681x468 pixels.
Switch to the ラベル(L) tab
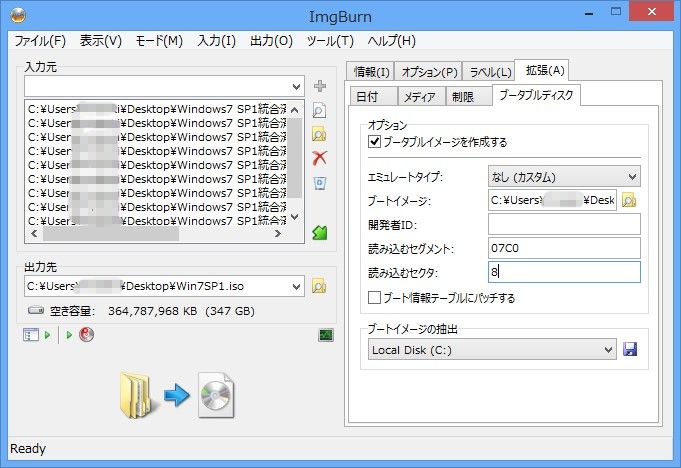click(x=490, y=72)
